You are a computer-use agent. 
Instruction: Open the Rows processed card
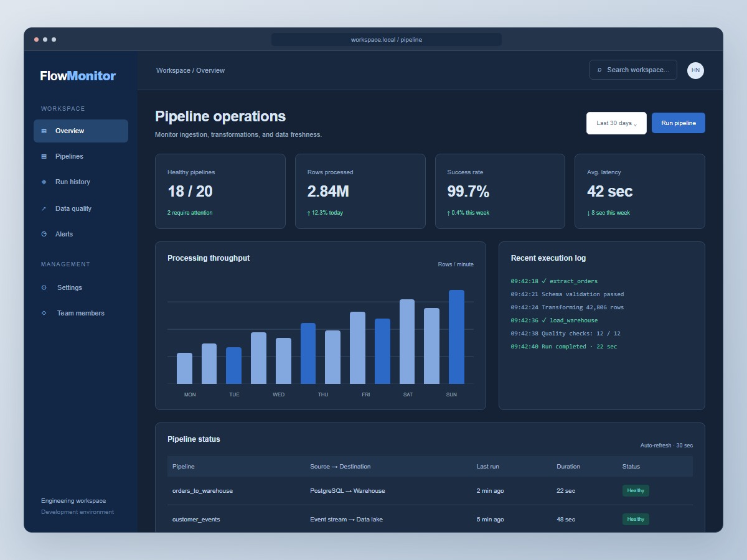[360, 192]
